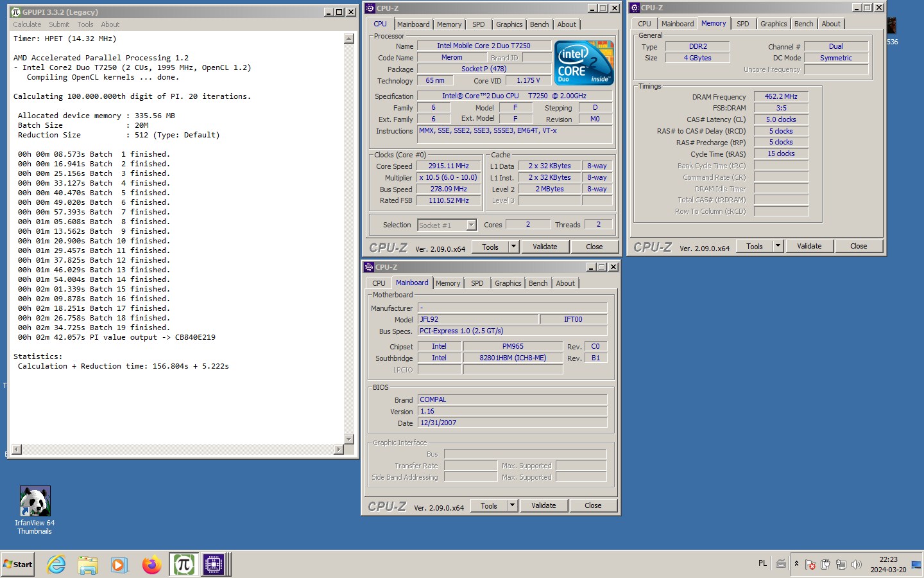The height and width of the screenshot is (578, 924).
Task: Click the volume speaker tray icon
Action: click(x=856, y=565)
